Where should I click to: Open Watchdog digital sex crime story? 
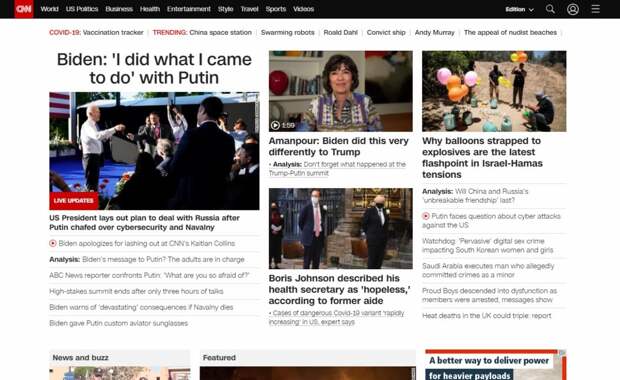[488, 246]
